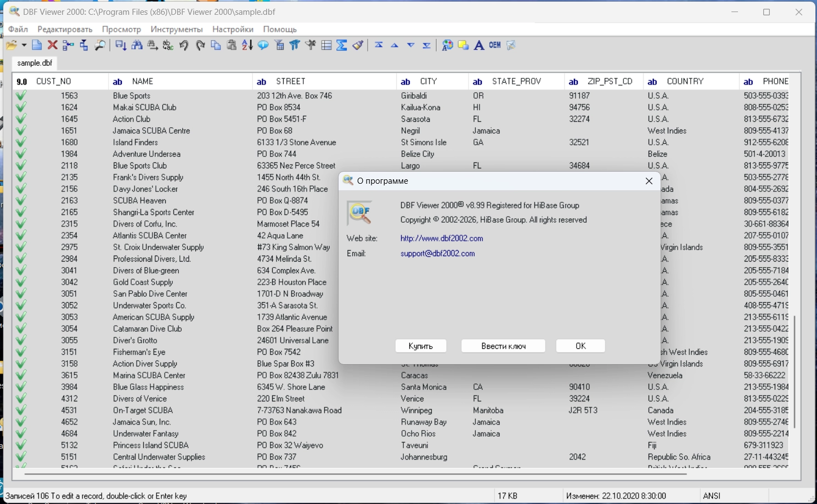Click the support@dbf2002.com email link
The height and width of the screenshot is (504, 817).
pos(437,253)
